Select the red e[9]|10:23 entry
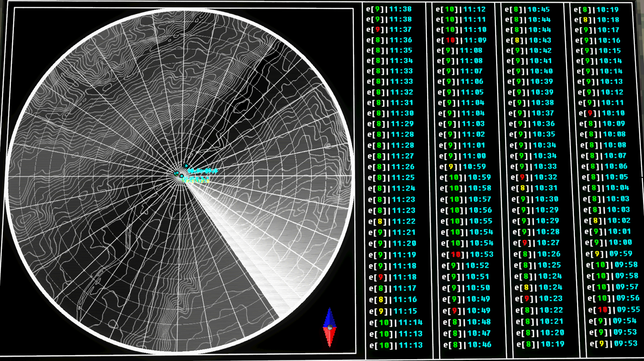Screen dimensions: 644x361 [x=539, y=298]
